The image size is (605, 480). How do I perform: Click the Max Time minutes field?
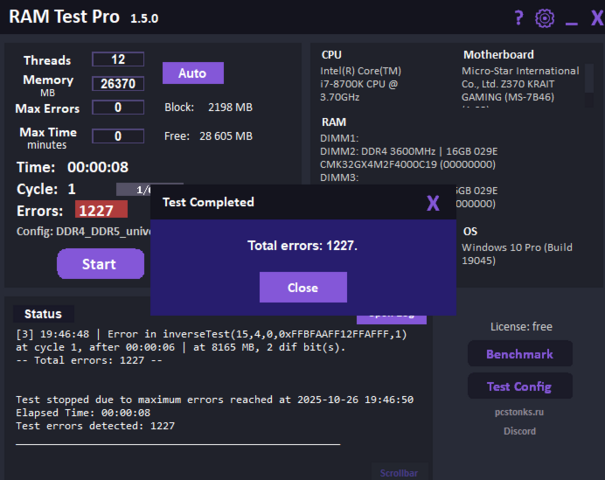coord(118,136)
